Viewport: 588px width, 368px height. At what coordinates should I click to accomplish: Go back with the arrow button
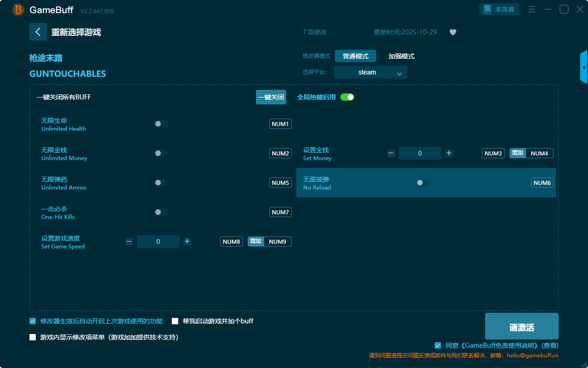click(x=38, y=32)
